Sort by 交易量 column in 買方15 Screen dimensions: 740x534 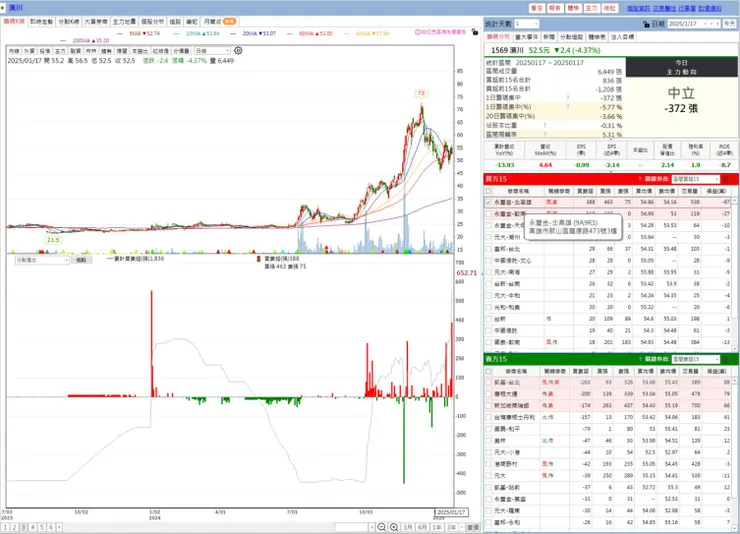[x=690, y=191]
